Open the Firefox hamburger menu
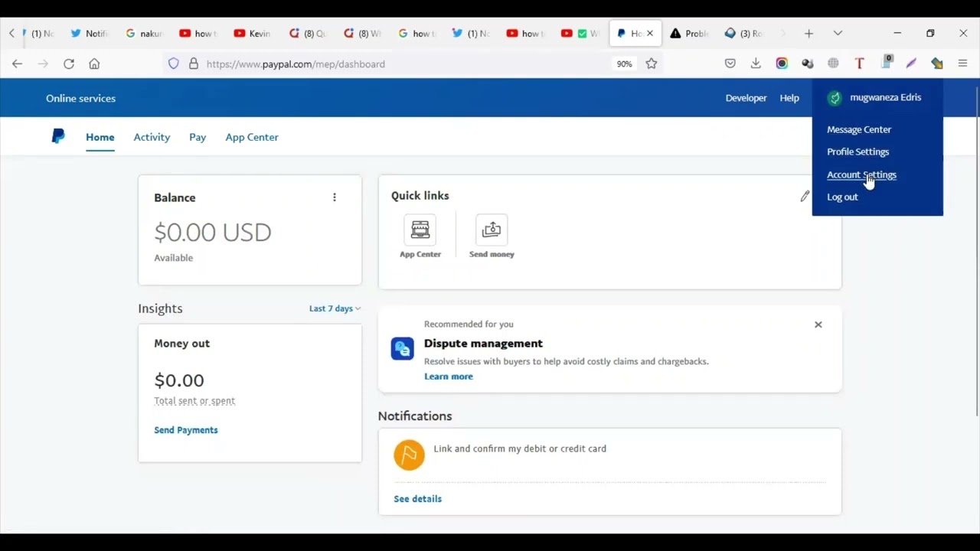 click(962, 64)
